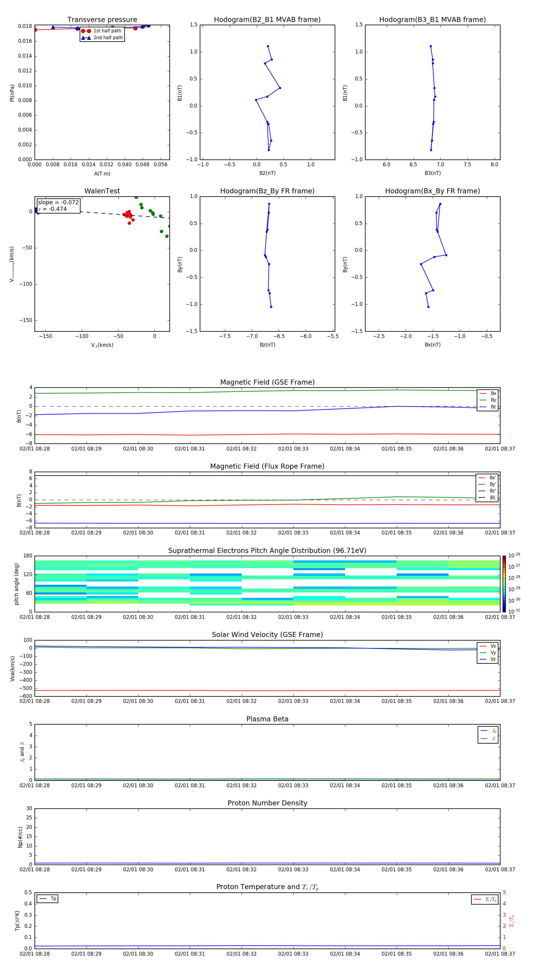
Task: Click the 'WalenTest' plot title
Action: [x=102, y=191]
